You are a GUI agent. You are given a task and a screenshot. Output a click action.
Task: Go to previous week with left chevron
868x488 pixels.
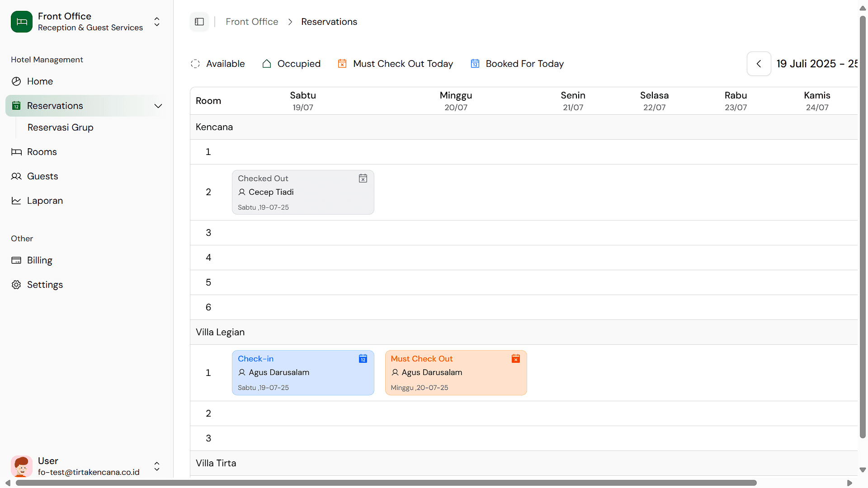(759, 64)
